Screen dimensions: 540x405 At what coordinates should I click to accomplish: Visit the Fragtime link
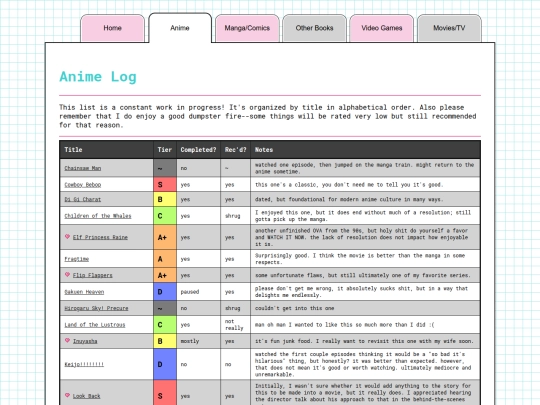click(x=76, y=259)
